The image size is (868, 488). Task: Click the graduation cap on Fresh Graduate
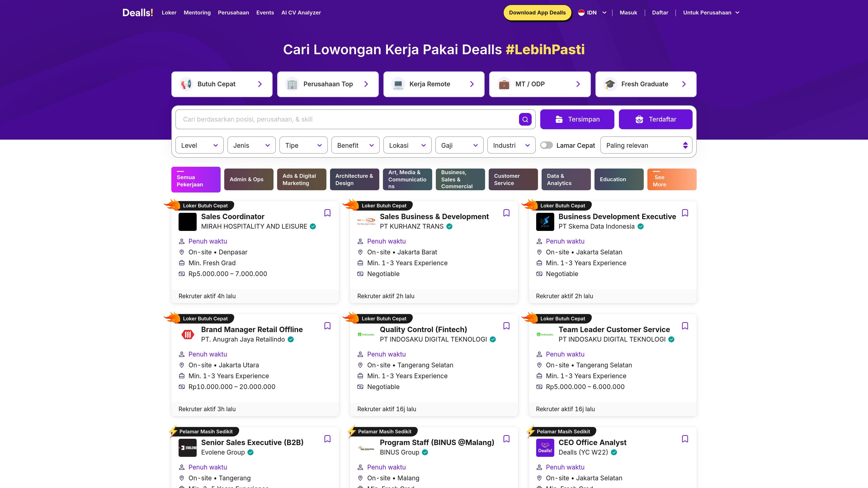[x=610, y=84]
